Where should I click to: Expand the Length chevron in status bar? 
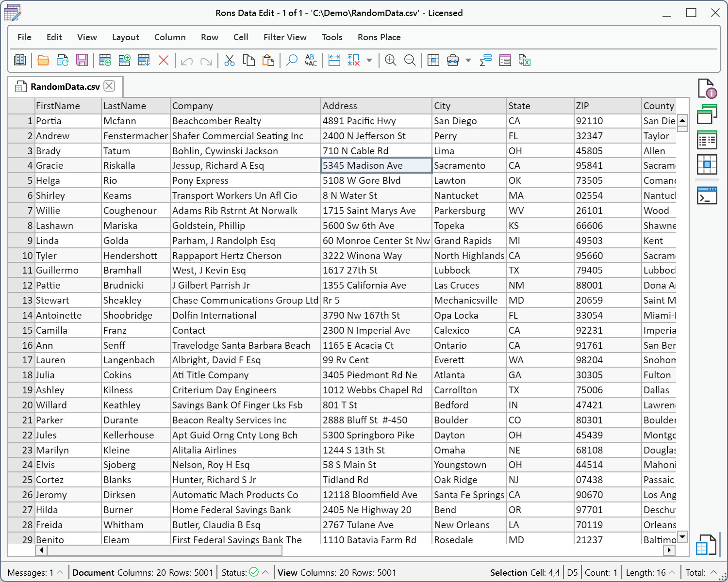coord(672,572)
